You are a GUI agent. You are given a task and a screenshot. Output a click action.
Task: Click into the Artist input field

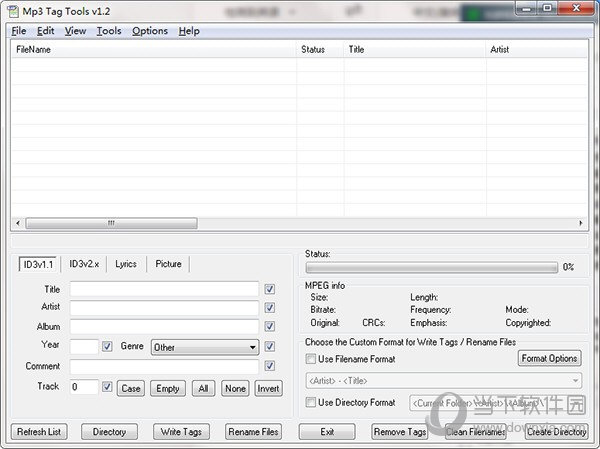click(164, 308)
